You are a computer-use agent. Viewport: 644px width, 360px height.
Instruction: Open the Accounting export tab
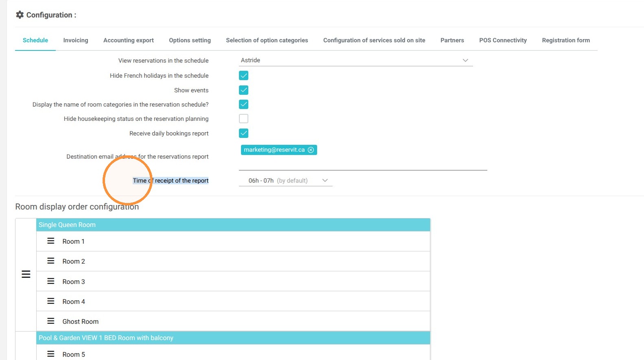pos(129,40)
